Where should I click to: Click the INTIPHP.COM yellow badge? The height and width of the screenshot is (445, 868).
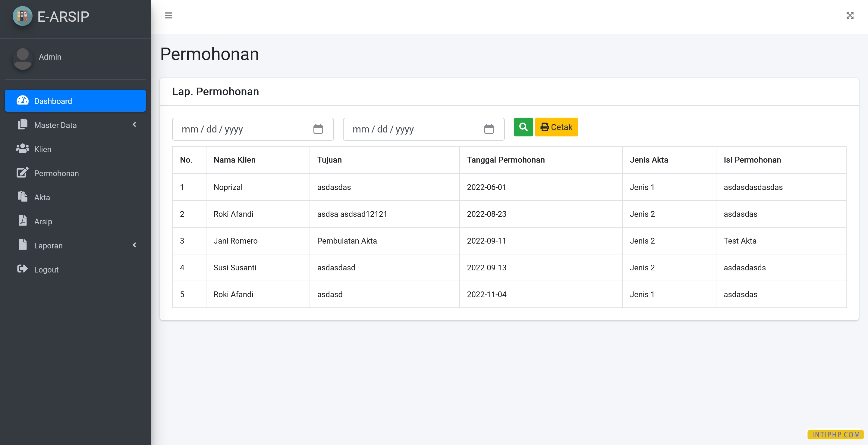coord(835,434)
